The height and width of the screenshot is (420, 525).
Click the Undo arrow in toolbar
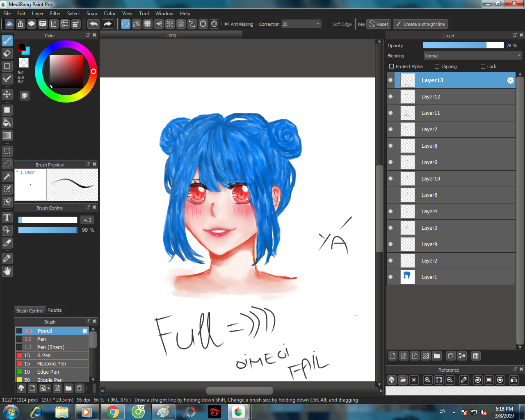pos(94,24)
